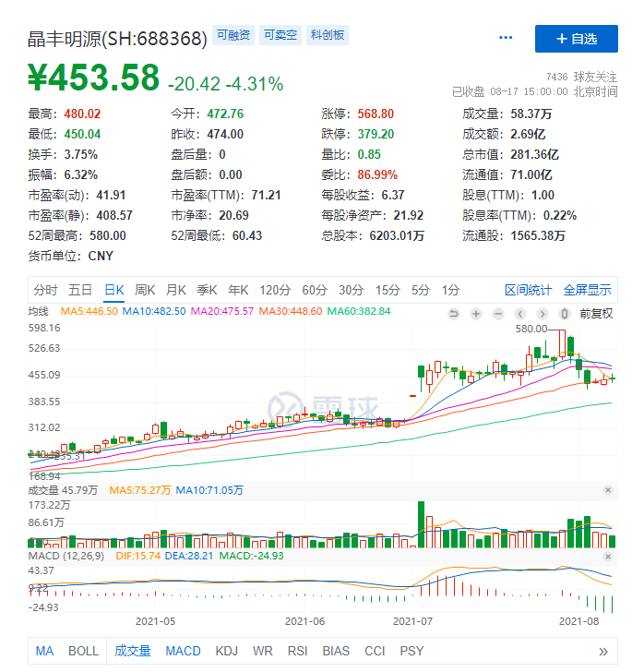Toggle the MA overlay indicator
The image size is (644, 672).
coord(44,652)
